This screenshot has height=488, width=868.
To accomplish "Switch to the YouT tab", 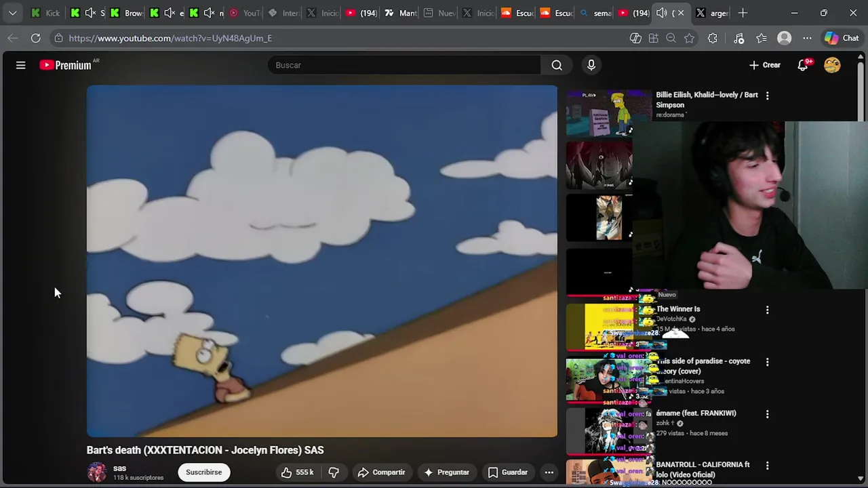I will [x=243, y=13].
